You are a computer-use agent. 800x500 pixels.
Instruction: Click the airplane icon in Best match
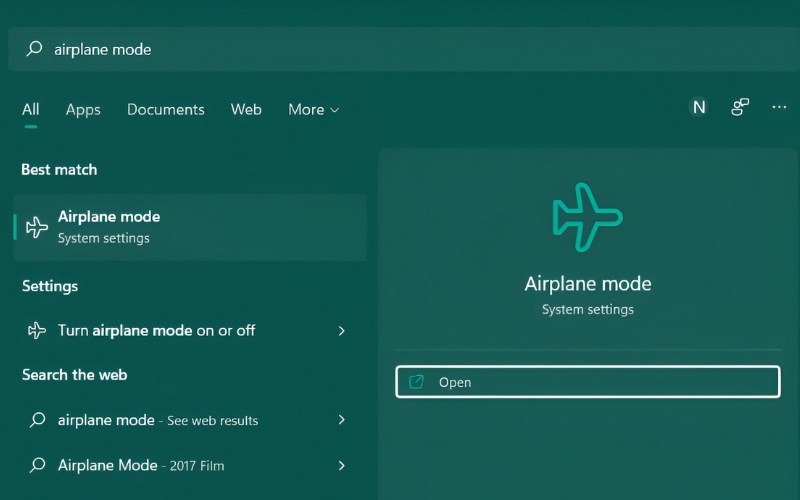click(x=37, y=227)
